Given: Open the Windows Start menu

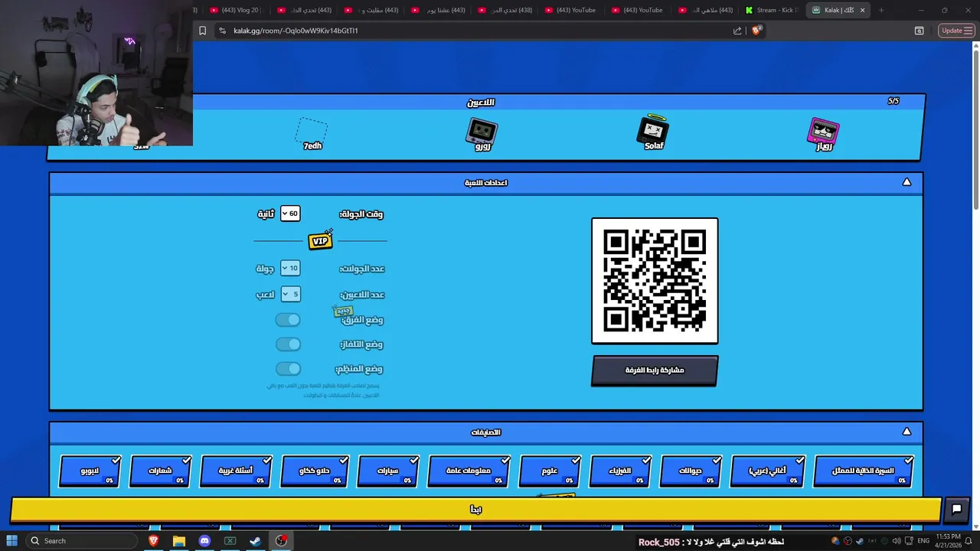Looking at the screenshot, I should [x=11, y=541].
